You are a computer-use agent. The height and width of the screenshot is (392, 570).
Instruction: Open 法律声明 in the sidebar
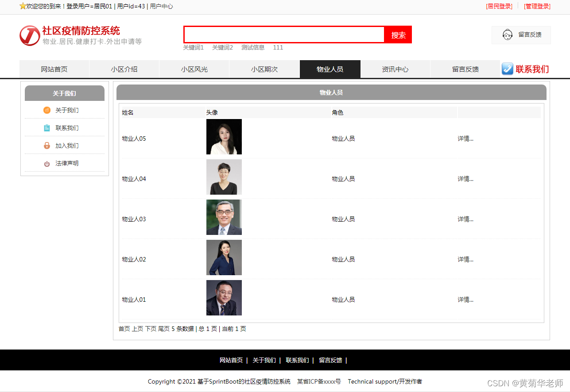click(67, 163)
